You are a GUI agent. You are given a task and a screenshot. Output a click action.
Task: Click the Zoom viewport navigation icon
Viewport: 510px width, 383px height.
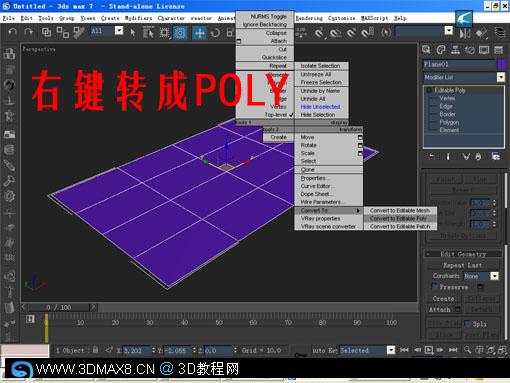pyautogui.click(x=467, y=350)
